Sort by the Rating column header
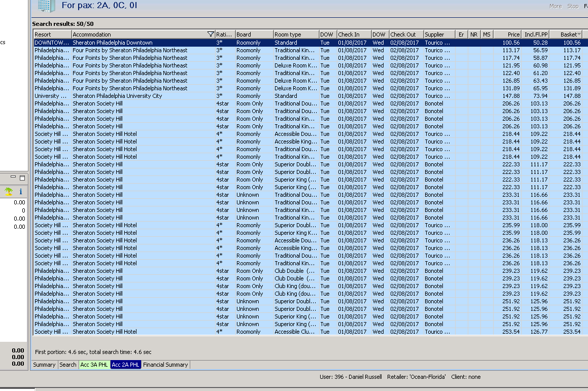The image size is (588, 391). [225, 34]
